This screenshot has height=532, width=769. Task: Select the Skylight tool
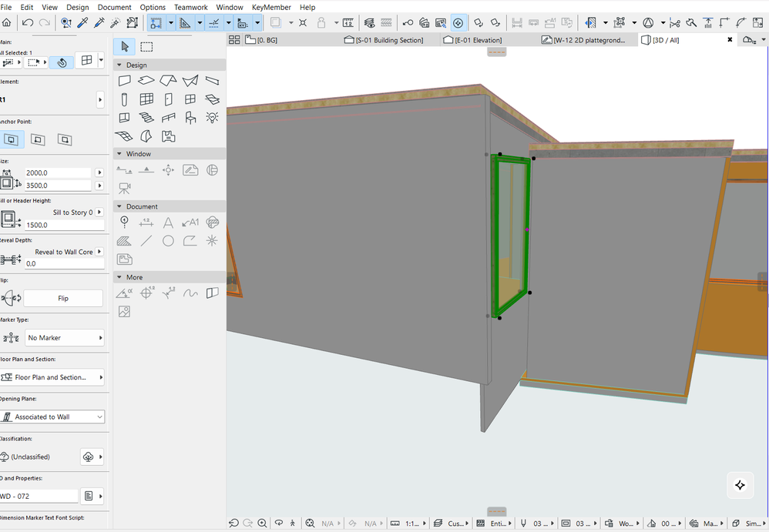click(x=212, y=99)
